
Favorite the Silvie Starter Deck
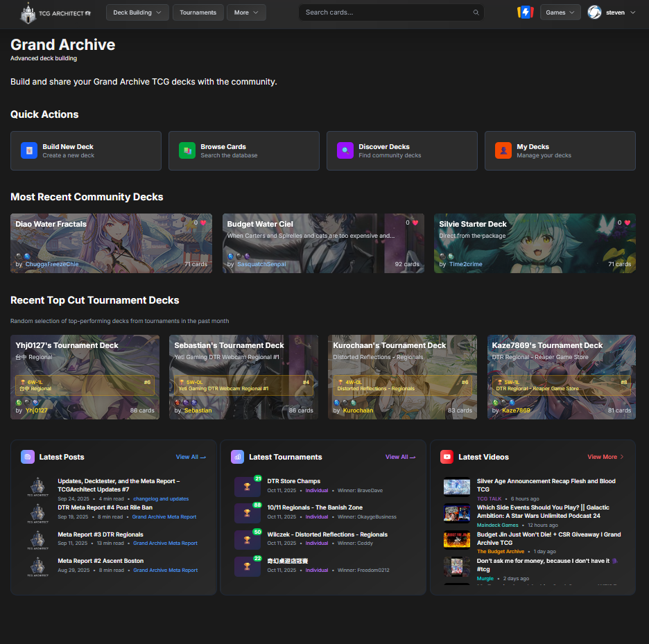(628, 223)
